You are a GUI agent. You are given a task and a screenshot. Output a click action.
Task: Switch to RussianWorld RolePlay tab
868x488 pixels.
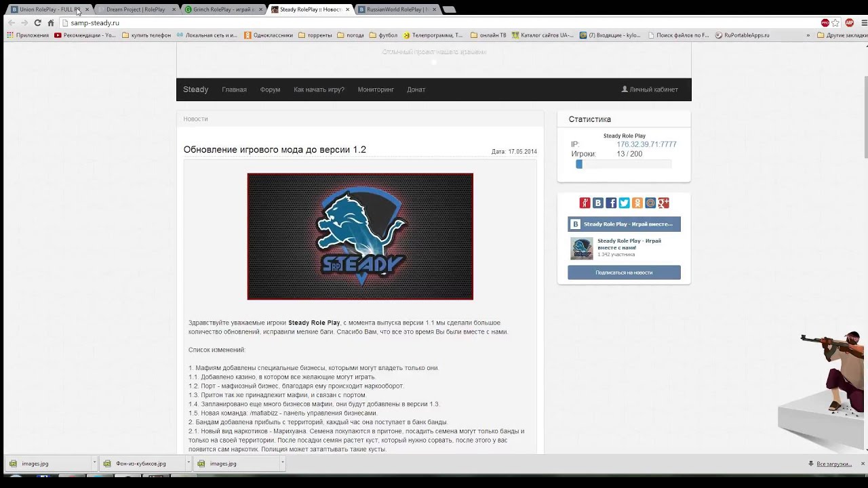pos(396,9)
